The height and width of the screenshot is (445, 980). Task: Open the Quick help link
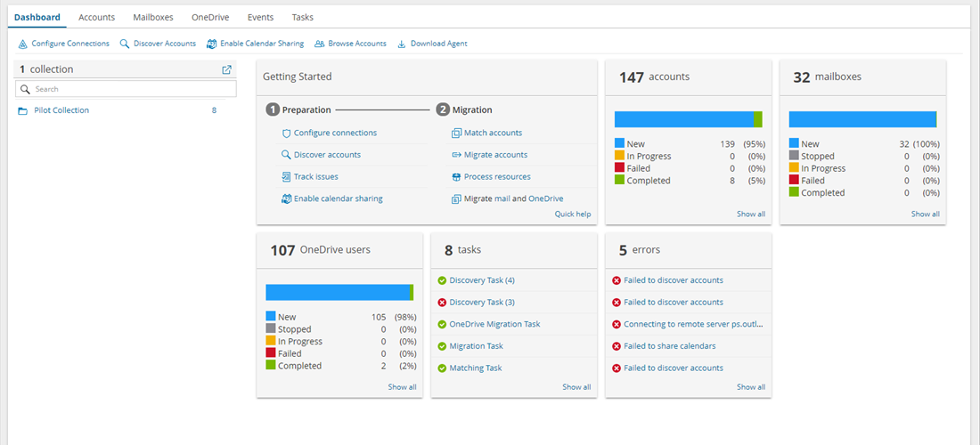click(x=572, y=214)
